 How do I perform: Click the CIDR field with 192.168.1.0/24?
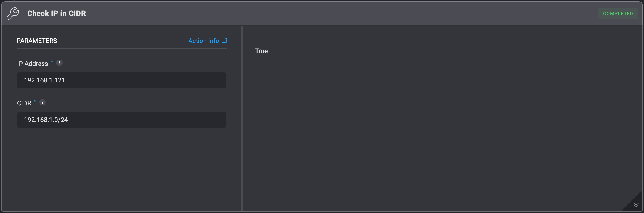(x=122, y=120)
